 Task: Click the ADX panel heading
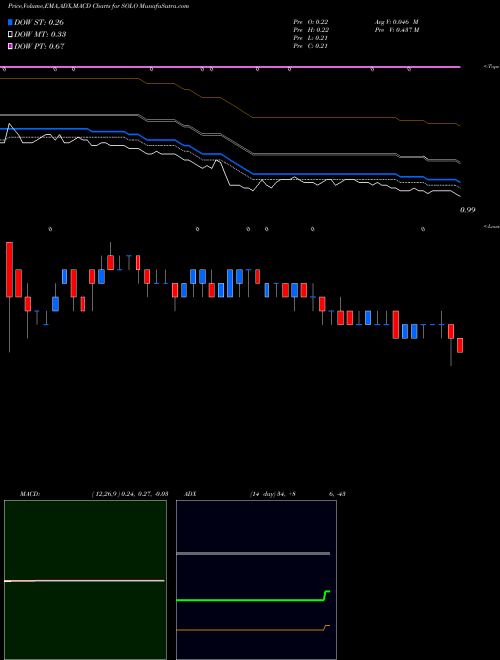(x=190, y=494)
